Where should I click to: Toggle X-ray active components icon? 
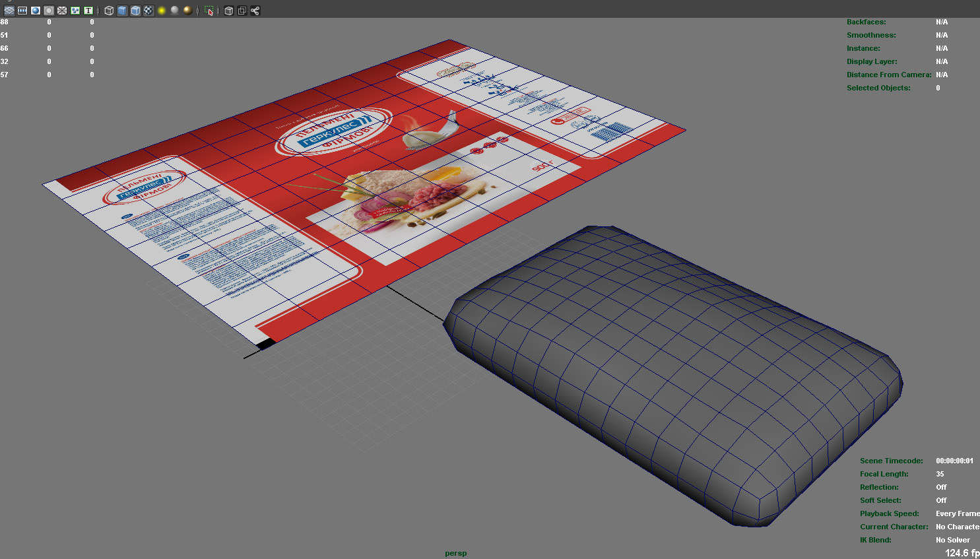click(x=242, y=11)
